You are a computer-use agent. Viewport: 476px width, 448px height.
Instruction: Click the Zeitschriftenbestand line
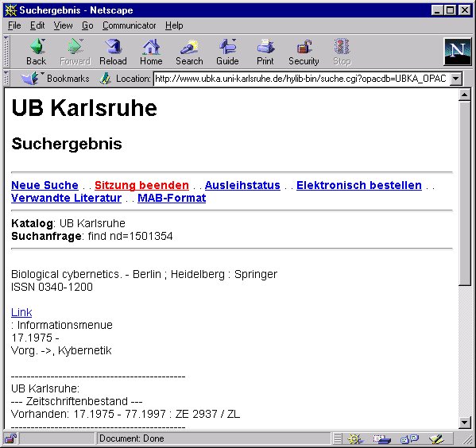pyautogui.click(x=77, y=401)
